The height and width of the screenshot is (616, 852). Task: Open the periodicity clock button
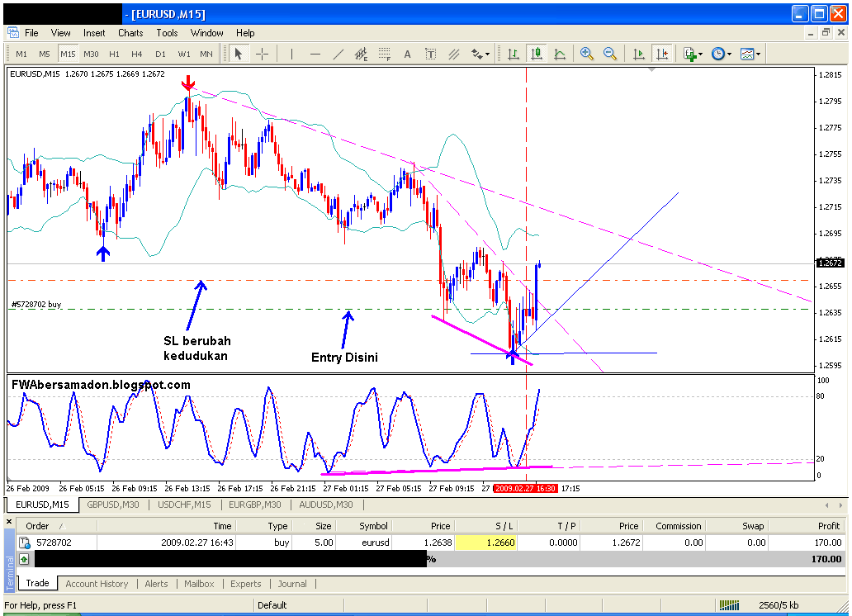coord(718,54)
